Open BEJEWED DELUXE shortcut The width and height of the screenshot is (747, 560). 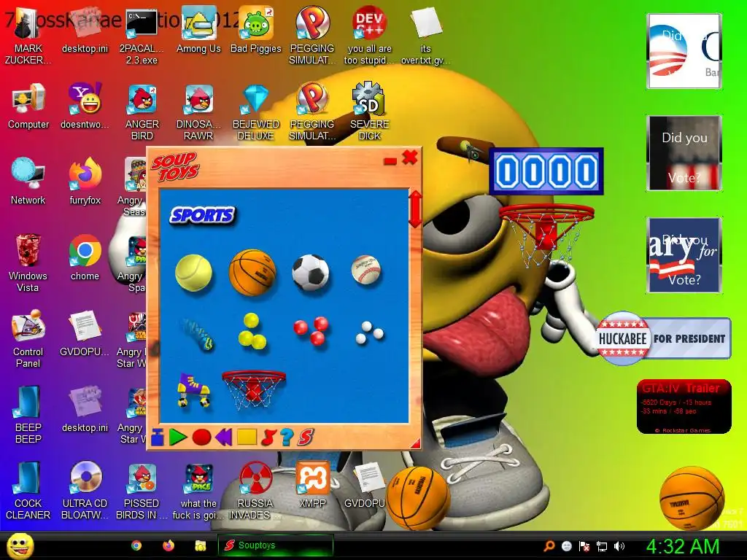(256, 112)
